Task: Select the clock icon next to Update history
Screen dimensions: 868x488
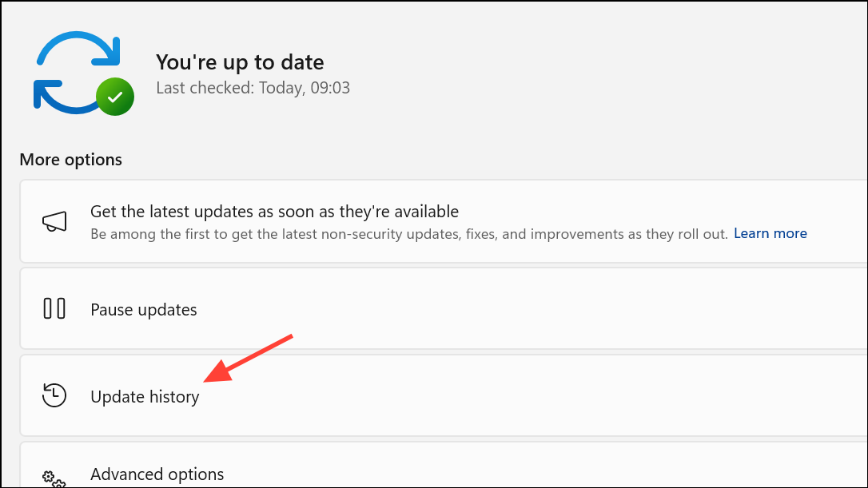Action: pyautogui.click(x=54, y=395)
